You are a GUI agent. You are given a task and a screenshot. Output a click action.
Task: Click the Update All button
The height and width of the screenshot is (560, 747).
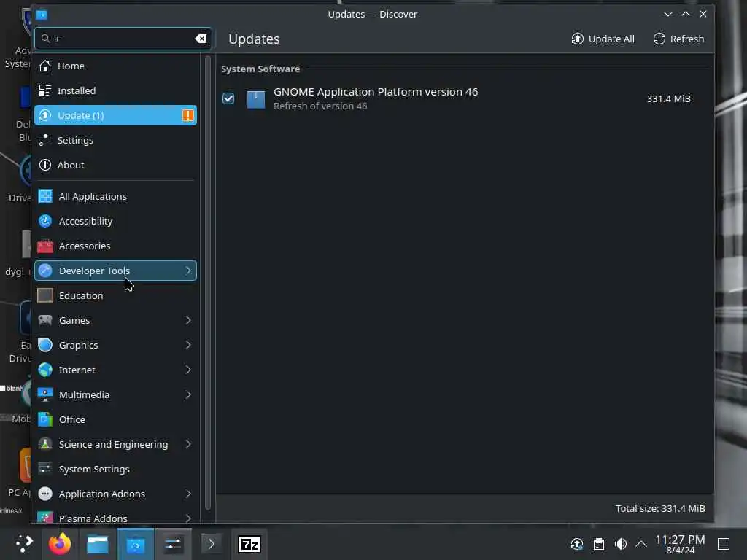tap(603, 39)
